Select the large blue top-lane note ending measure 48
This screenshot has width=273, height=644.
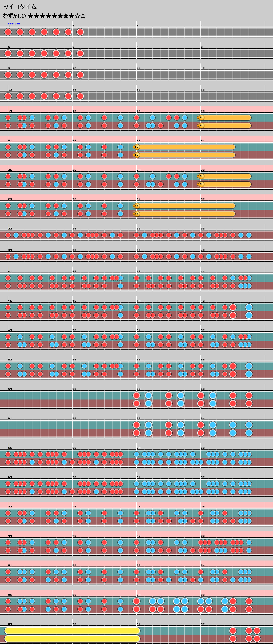[249, 307]
